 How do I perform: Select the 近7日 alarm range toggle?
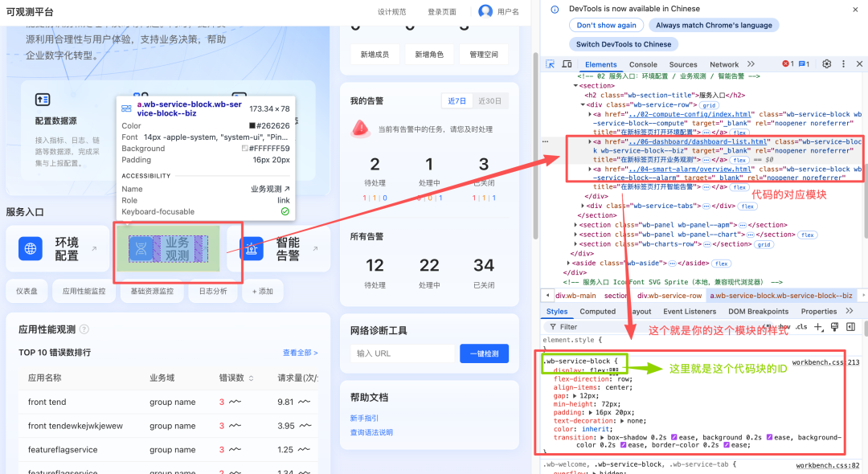(x=457, y=100)
